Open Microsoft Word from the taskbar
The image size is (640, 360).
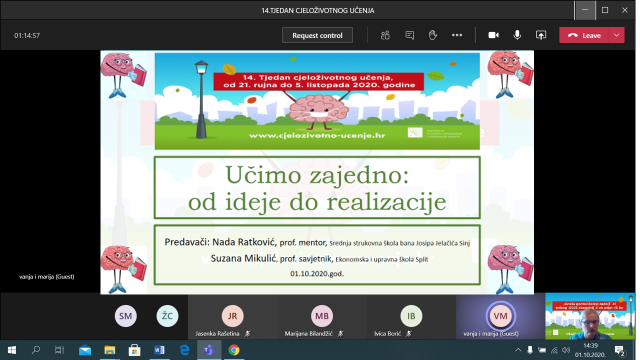[159, 350]
